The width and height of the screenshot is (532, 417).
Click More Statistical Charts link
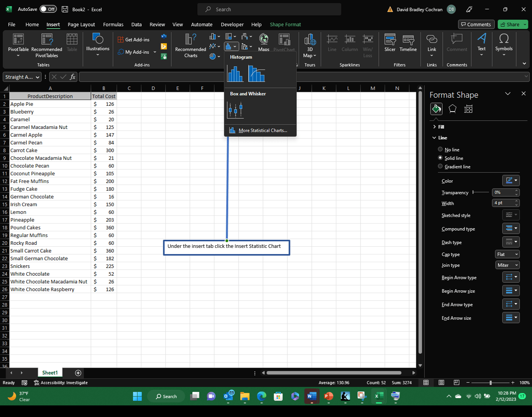point(263,131)
